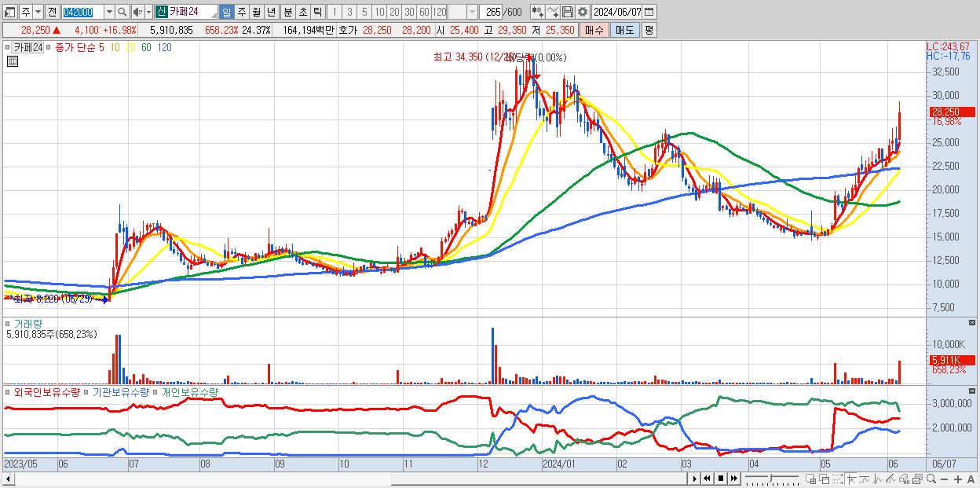This screenshot has height=488, width=980.
Task: Select interval 120 button
Action: coord(439,12)
